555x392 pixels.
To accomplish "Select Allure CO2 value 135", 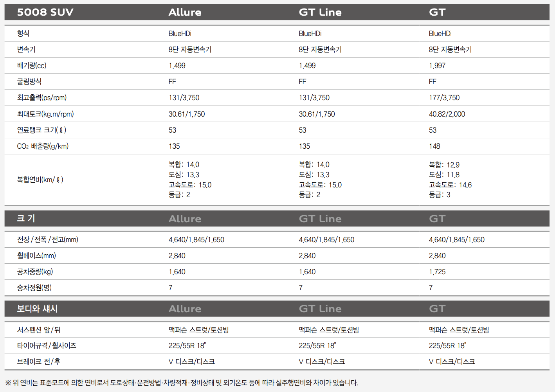I will pyautogui.click(x=174, y=146).
